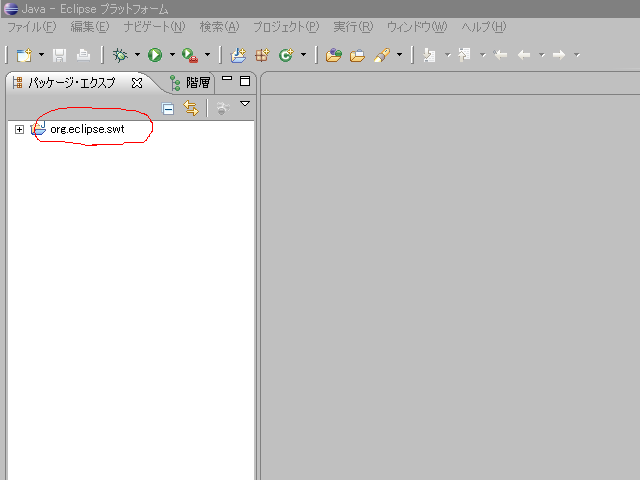This screenshot has width=640, height=480.
Task: Open the Forward history dropdown arrow
Action: click(577, 54)
